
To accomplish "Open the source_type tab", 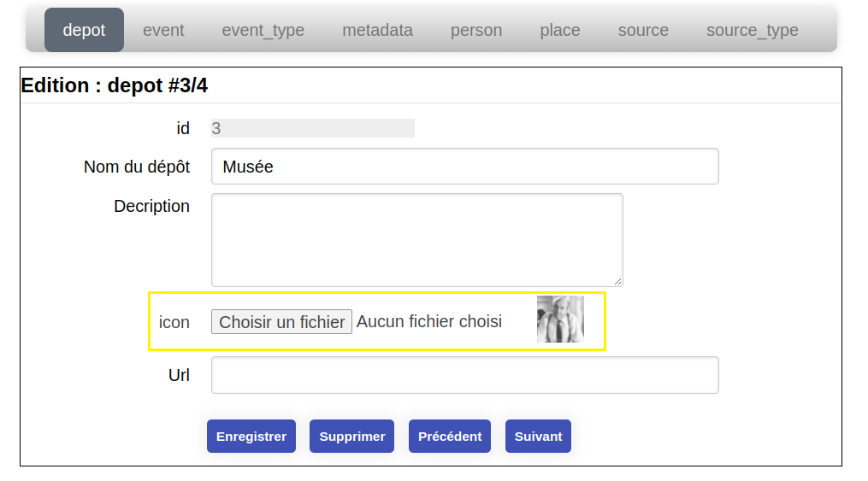I will pos(753,30).
